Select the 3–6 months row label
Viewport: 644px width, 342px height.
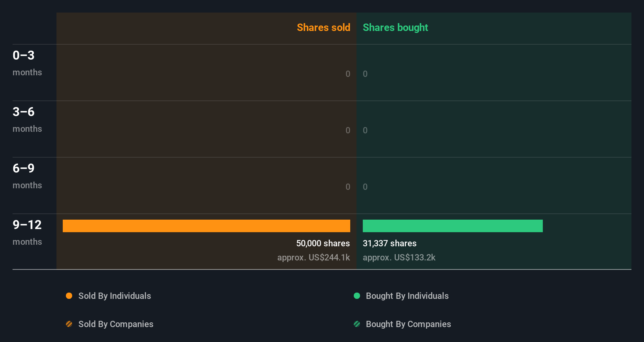point(27,120)
